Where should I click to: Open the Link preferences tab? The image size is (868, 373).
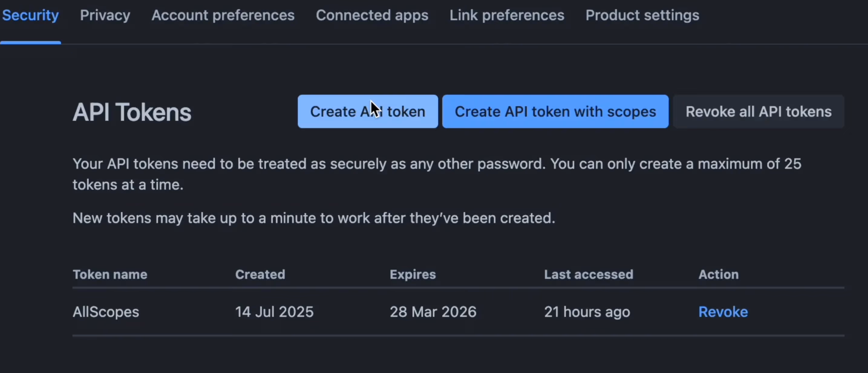[507, 15]
